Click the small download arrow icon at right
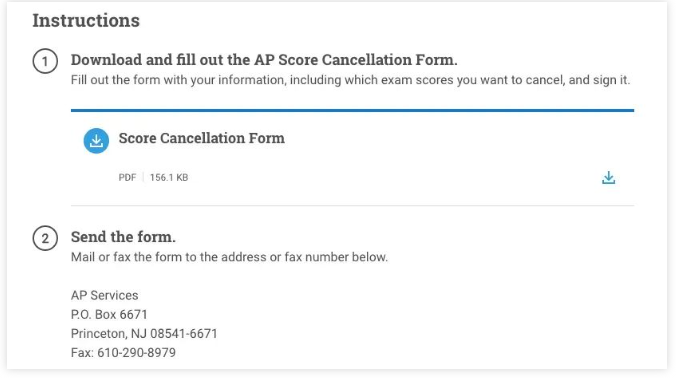The image size is (677, 378). click(608, 178)
